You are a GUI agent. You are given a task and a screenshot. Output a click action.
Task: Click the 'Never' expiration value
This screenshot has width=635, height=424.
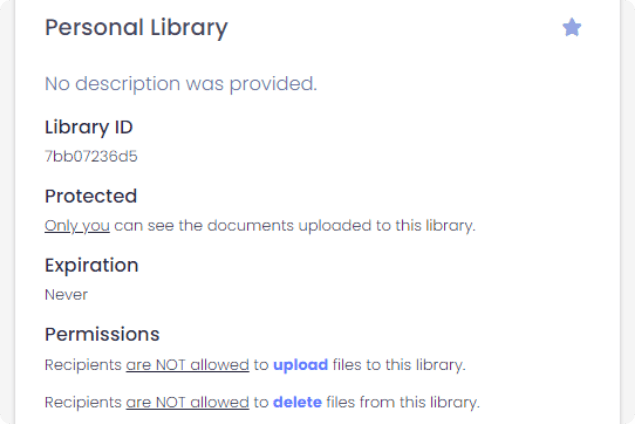coord(66,294)
